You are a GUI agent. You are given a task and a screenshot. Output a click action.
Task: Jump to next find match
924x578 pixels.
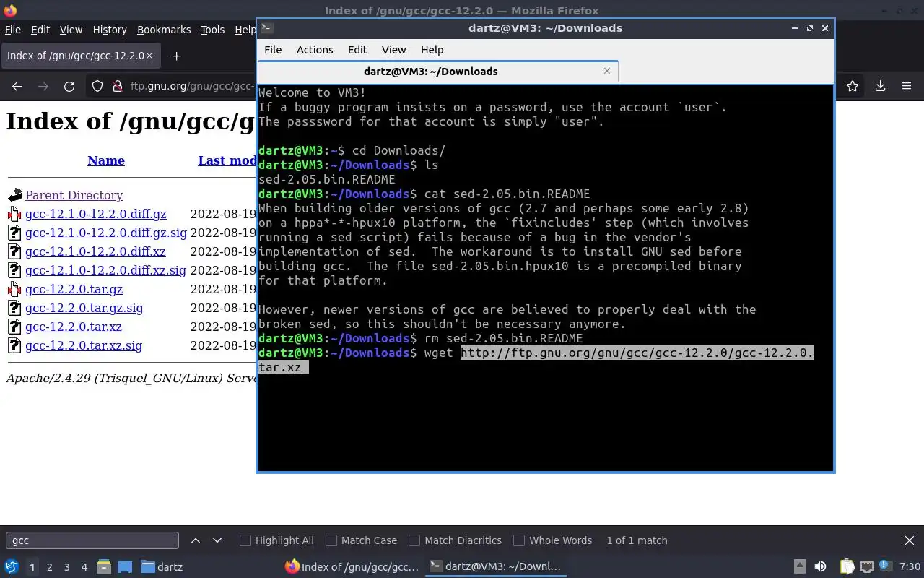[x=217, y=540]
